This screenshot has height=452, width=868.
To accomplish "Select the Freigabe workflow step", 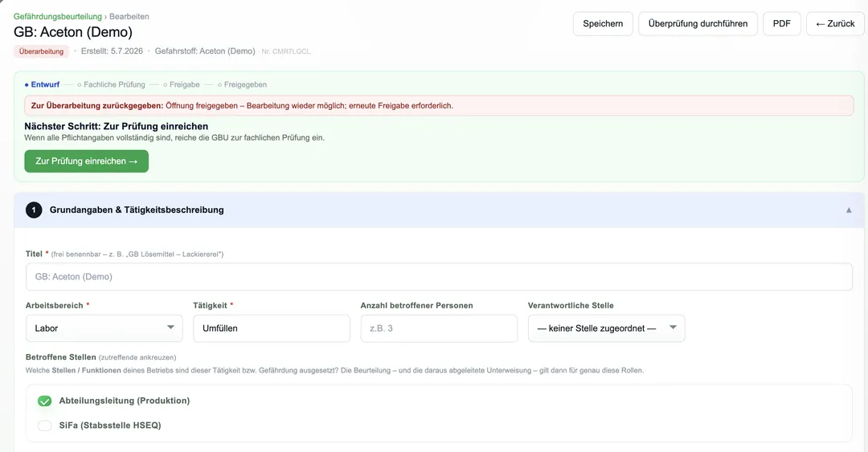I will [182, 84].
